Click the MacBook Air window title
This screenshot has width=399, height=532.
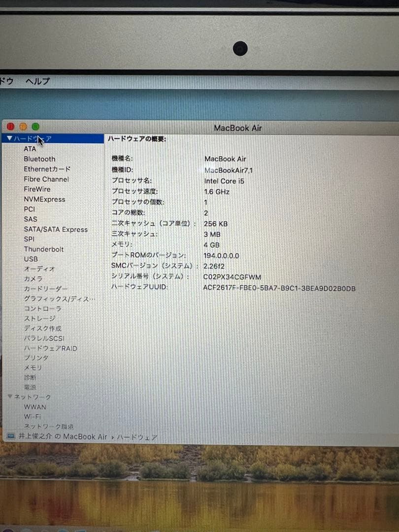(237, 128)
